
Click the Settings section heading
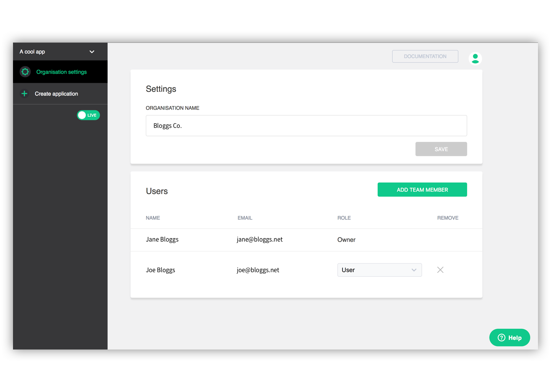[161, 89]
